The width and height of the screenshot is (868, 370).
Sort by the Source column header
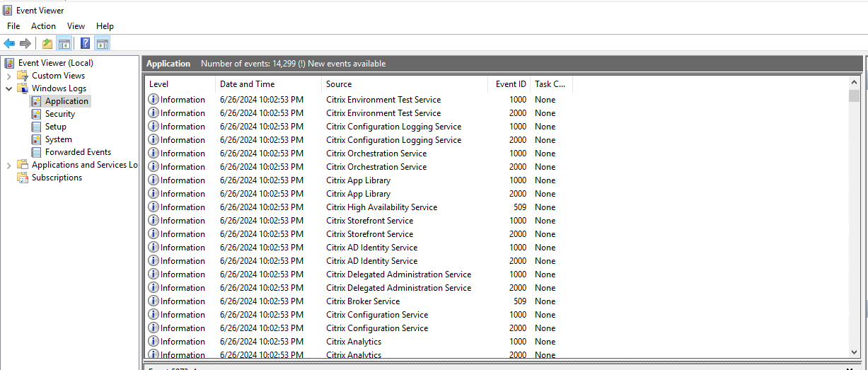coord(404,84)
